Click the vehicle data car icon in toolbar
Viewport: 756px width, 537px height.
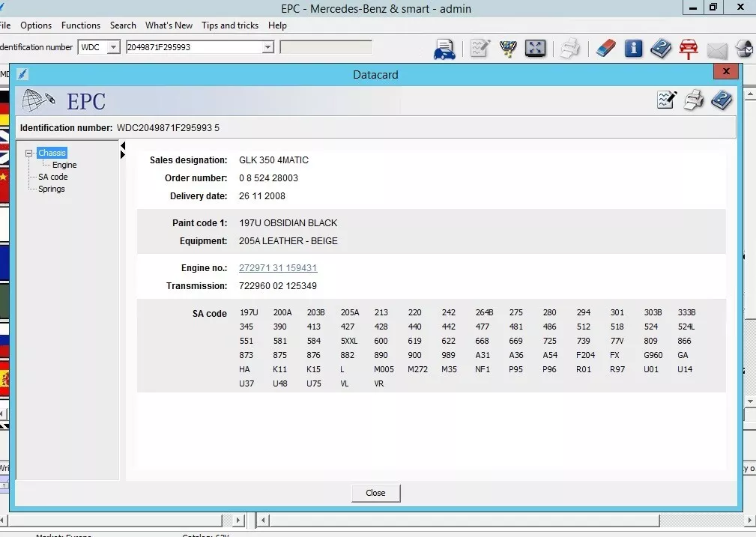(x=444, y=49)
